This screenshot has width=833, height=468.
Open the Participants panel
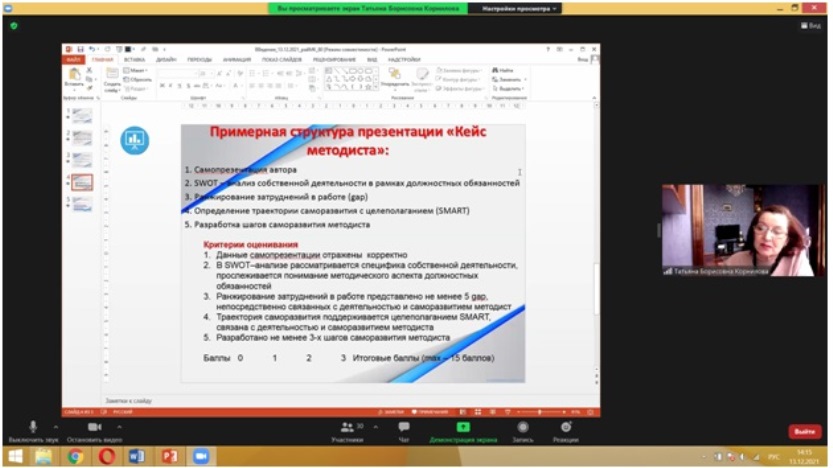tap(347, 427)
